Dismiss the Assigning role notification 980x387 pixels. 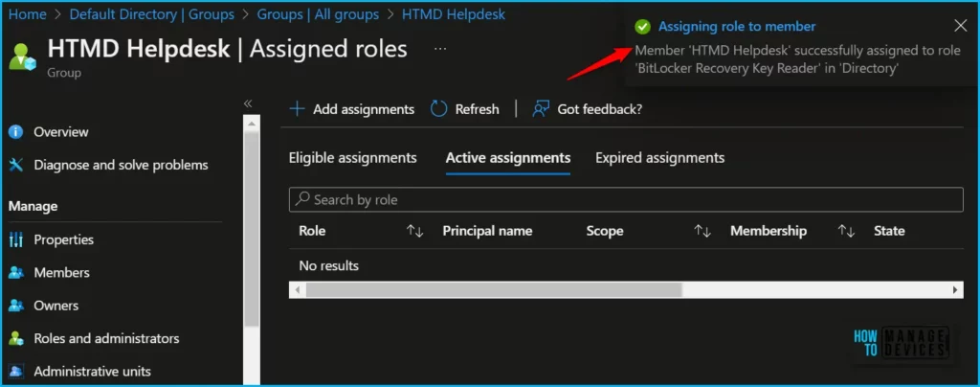tap(961, 26)
